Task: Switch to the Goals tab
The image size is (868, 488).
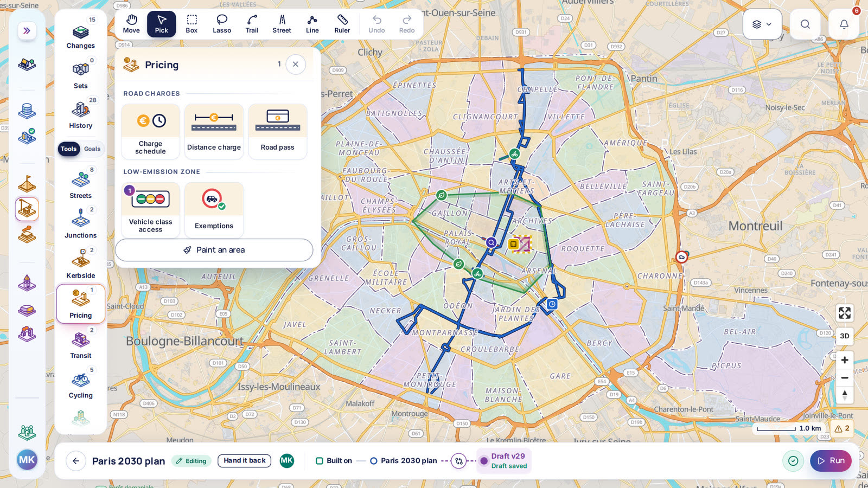Action: pos(92,149)
